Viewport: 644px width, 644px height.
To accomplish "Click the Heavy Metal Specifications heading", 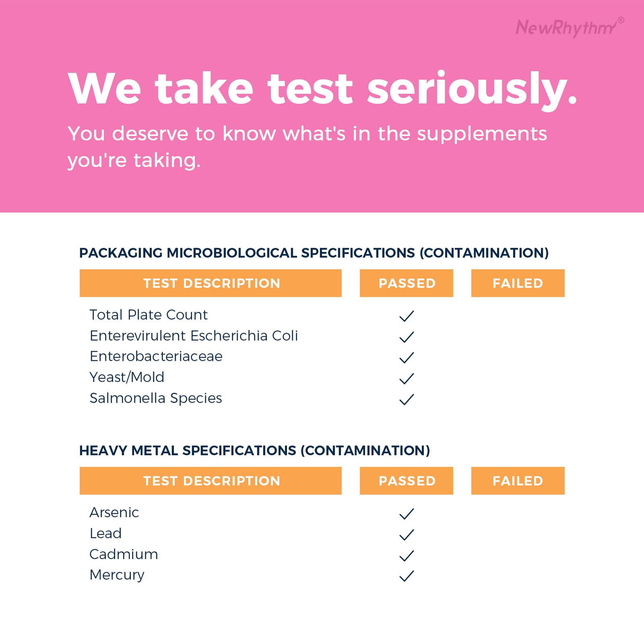I will pyautogui.click(x=254, y=451).
